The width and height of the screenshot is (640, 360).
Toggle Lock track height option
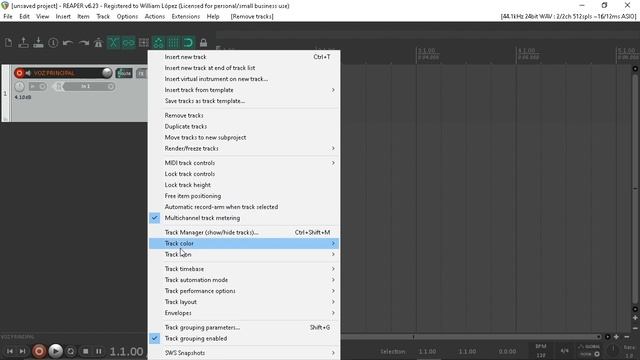[x=244, y=185]
